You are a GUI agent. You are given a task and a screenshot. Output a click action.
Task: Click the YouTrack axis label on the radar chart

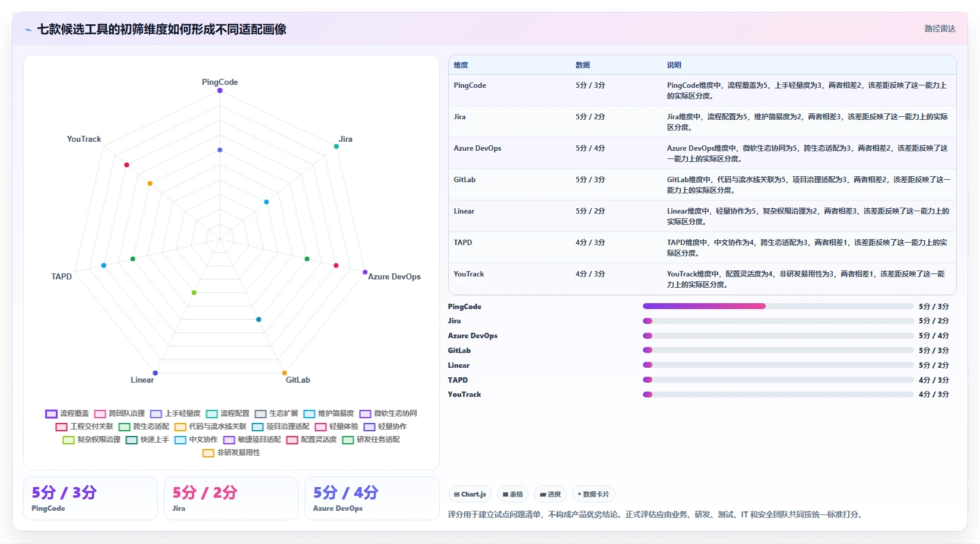coord(84,139)
